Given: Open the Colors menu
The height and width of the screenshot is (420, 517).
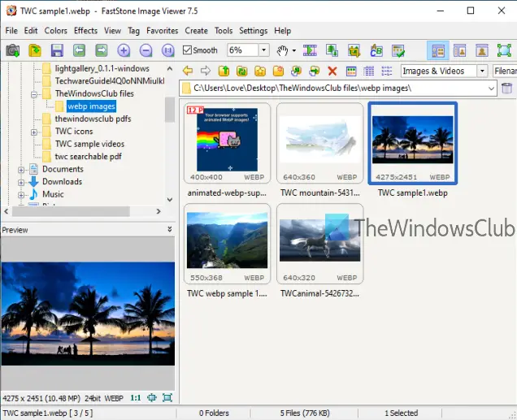Looking at the screenshot, I should point(55,31).
